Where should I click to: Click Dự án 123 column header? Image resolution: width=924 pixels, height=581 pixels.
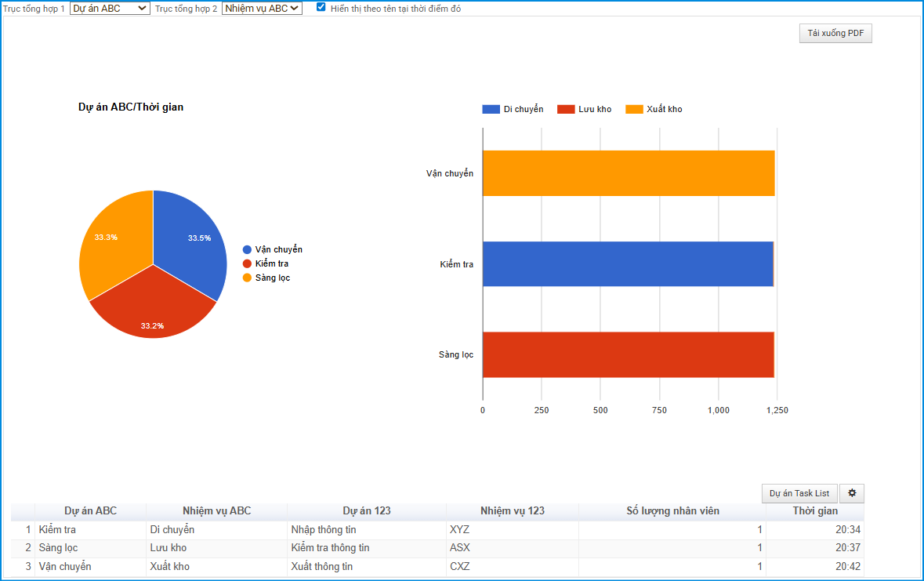tap(366, 510)
